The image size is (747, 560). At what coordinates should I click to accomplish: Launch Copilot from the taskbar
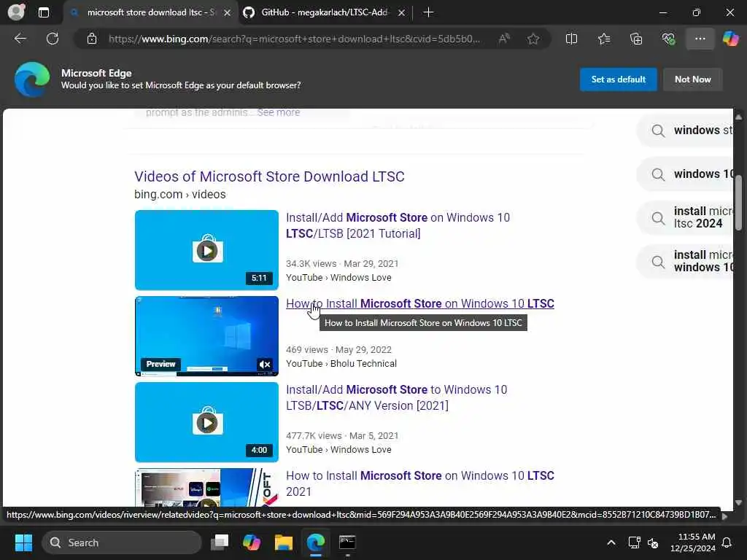(x=252, y=542)
